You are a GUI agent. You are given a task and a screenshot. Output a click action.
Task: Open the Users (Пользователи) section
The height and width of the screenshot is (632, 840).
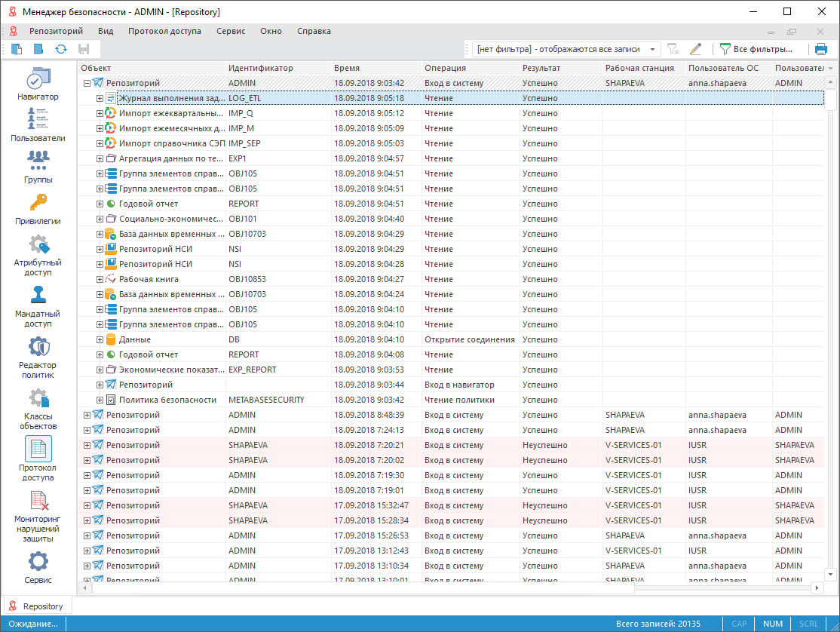tap(38, 125)
